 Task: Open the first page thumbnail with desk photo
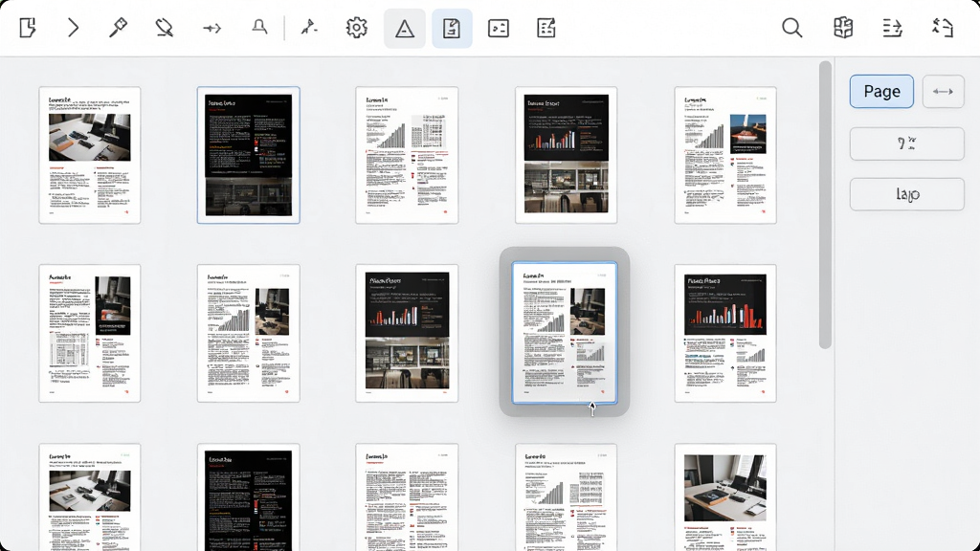pyautogui.click(x=90, y=155)
